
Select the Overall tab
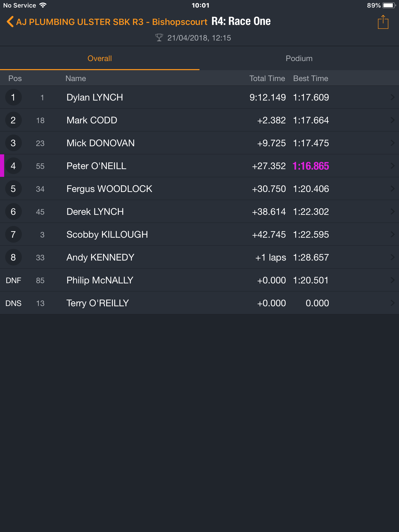click(100, 58)
